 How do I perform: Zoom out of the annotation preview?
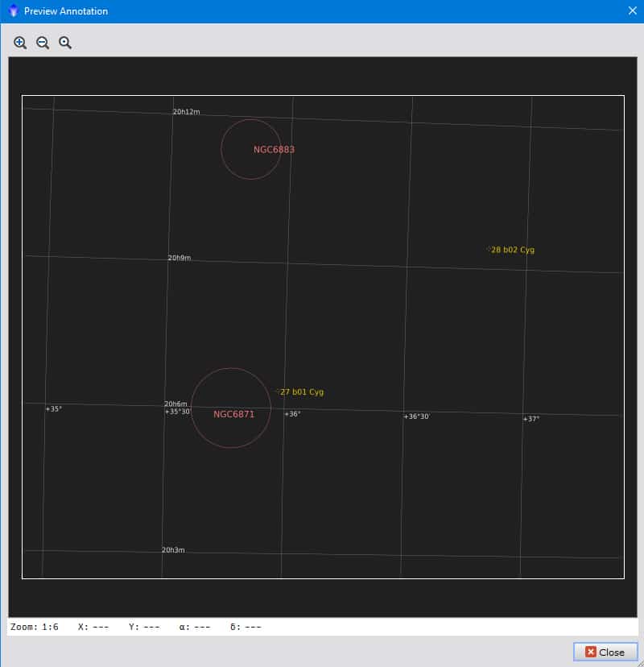pos(43,43)
